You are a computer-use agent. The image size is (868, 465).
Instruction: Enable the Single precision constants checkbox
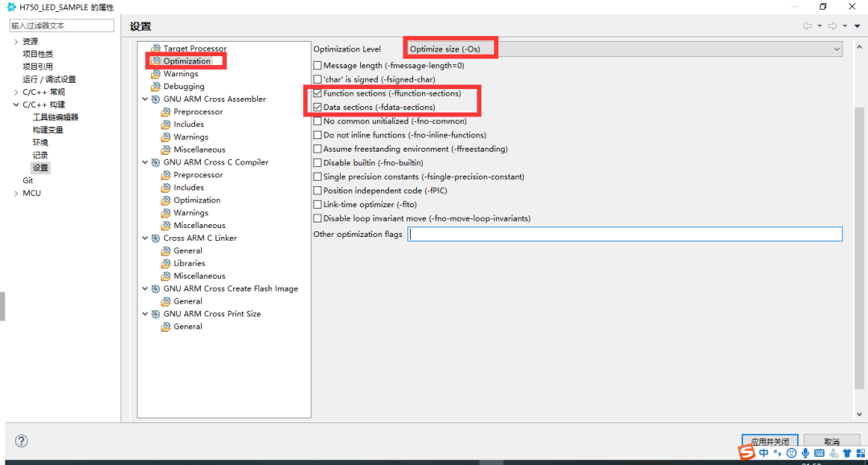click(317, 177)
